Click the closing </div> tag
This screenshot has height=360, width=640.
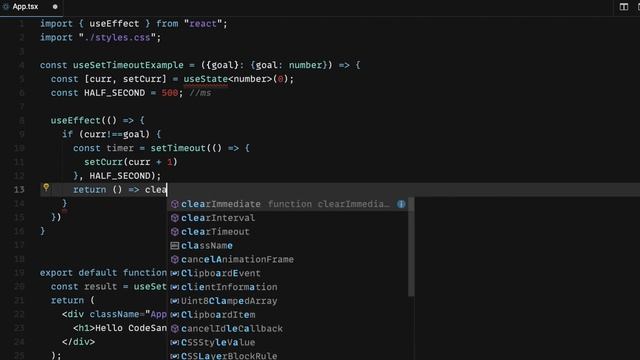(x=78, y=342)
